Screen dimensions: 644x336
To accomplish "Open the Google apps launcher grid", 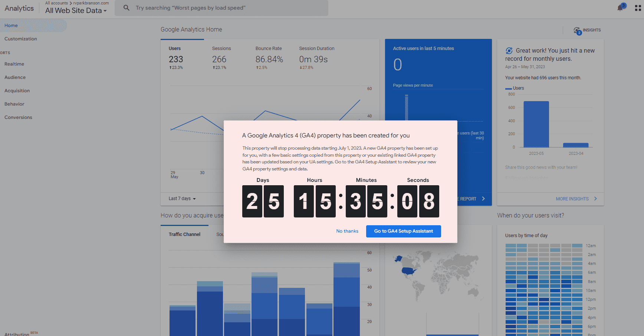I will pyautogui.click(x=638, y=7).
